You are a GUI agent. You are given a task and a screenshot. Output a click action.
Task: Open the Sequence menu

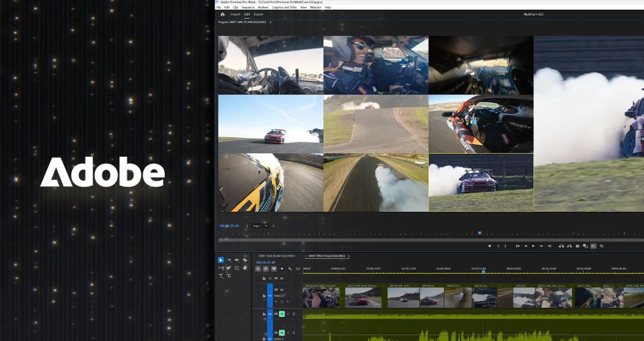pos(248,7)
